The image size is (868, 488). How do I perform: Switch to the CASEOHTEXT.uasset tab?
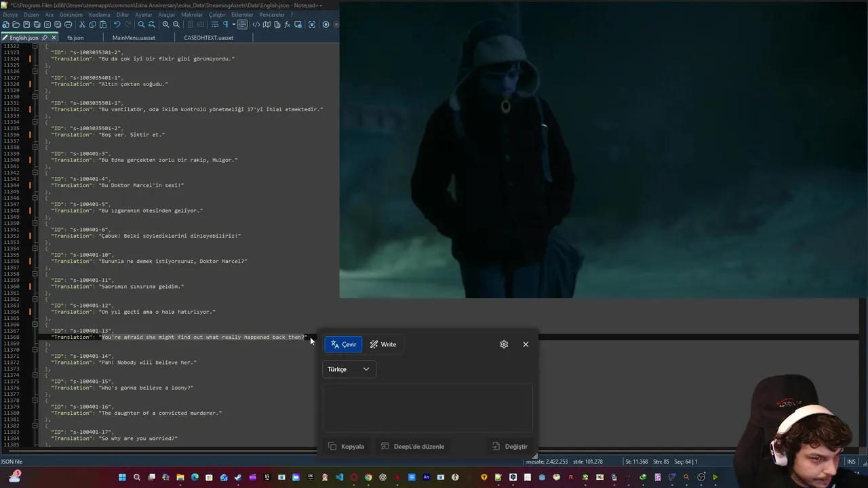coord(208,38)
